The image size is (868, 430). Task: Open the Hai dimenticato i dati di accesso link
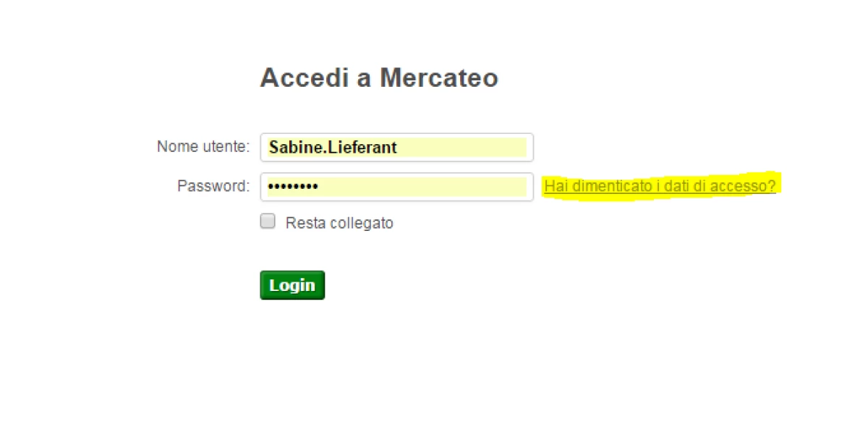660,186
